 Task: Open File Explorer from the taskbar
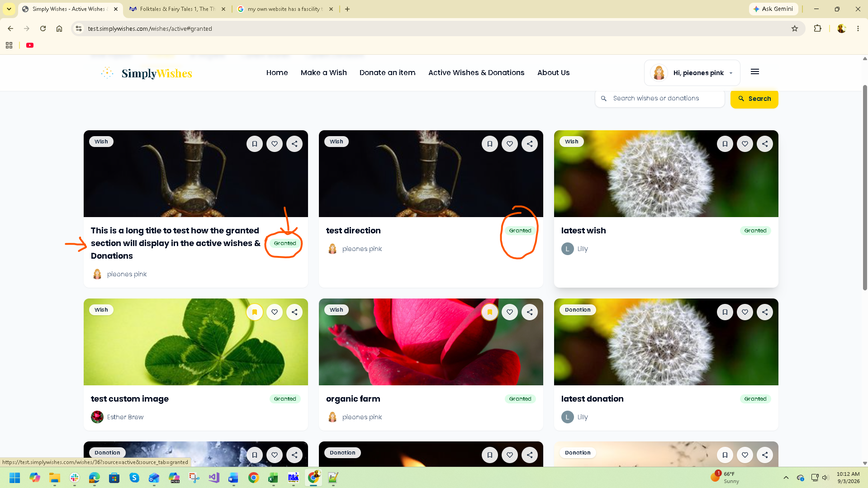55,478
